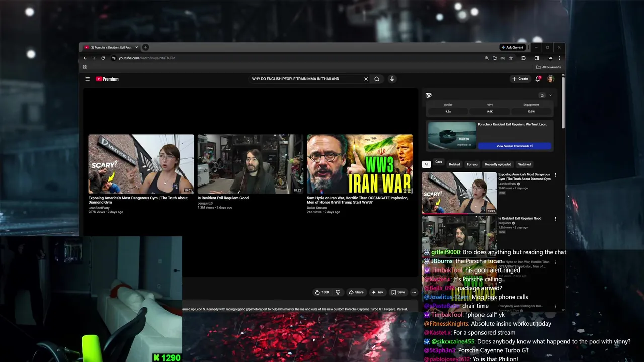Viewport: 644px width, 362px height.
Task: Open options for sidebar Is Resident Evil Requiem Good
Action: (556, 219)
